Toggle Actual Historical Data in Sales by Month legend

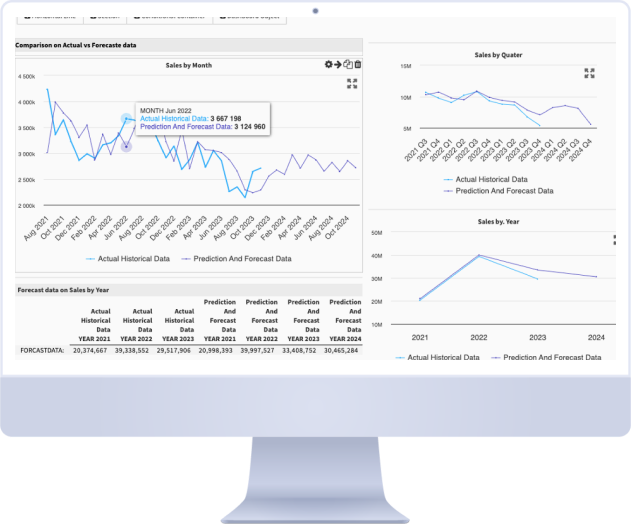(131, 258)
